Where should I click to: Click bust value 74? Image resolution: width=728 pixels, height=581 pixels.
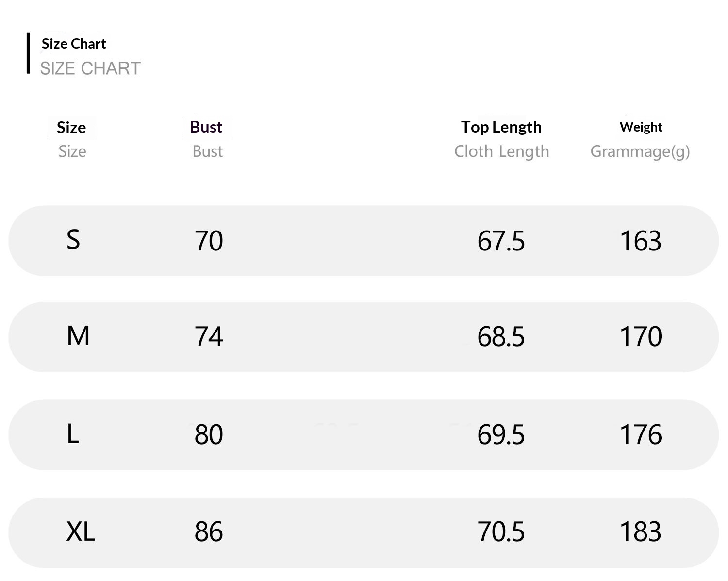coord(209,337)
